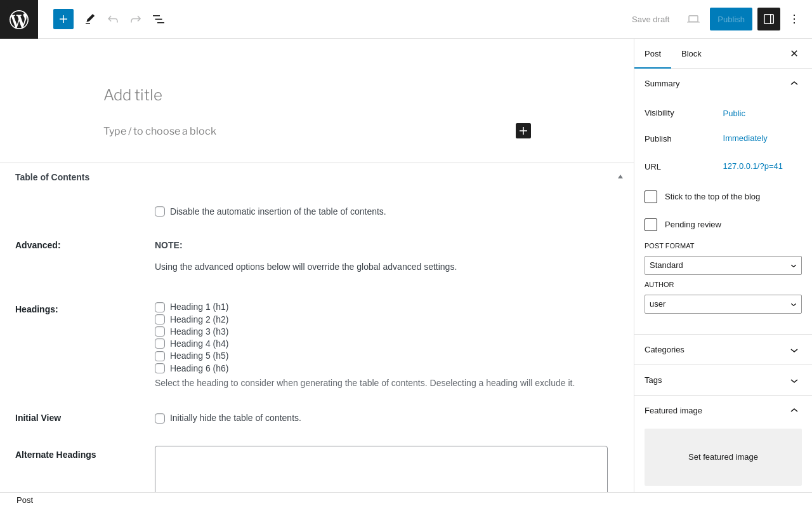Viewport: 812px width, 508px height.
Task: Toggle the Settings sidebar icon
Action: (x=769, y=19)
